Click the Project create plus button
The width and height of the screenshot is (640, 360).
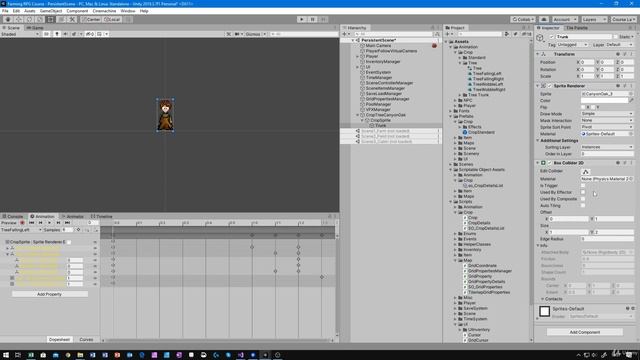pos(448,34)
